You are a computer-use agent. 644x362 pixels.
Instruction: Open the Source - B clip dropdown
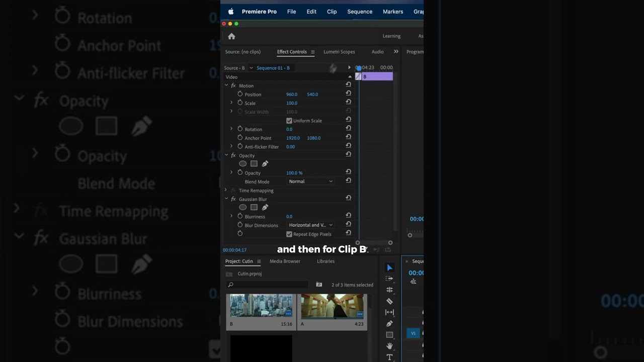(x=251, y=68)
